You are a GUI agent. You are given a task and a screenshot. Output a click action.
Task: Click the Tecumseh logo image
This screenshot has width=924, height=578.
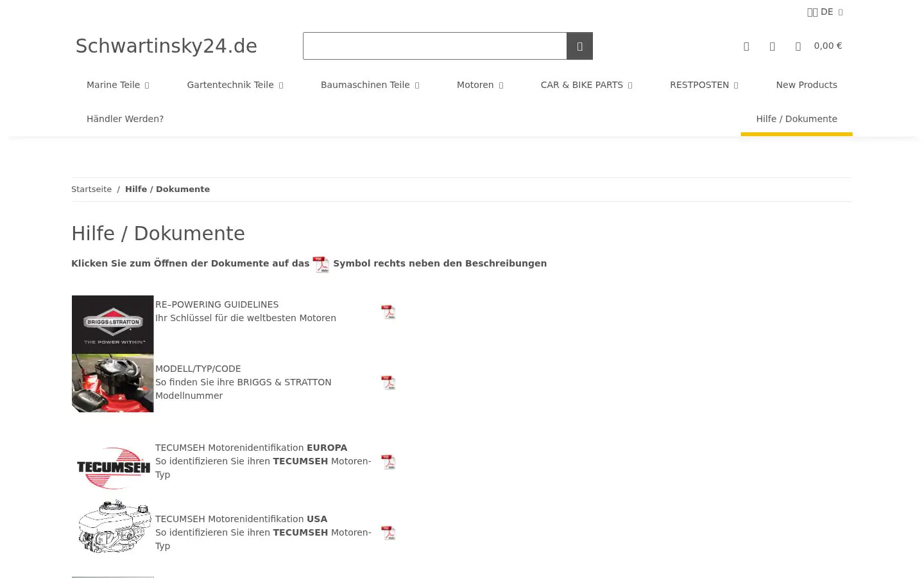[113, 468]
